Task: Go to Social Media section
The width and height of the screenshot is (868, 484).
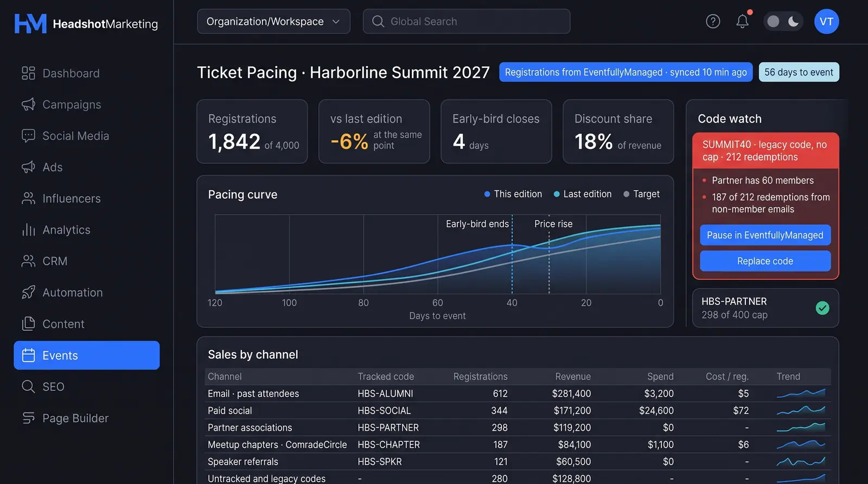Action: point(87,135)
